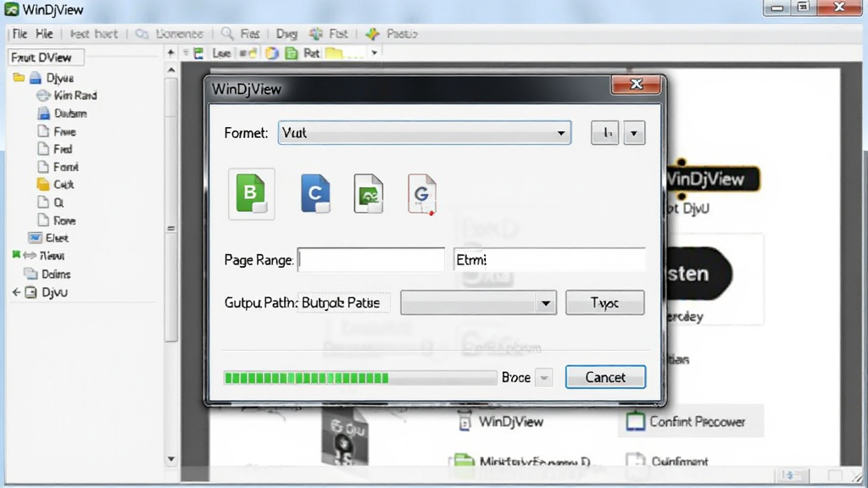Screen dimensions: 868x488
Task: Click the Cancel button
Action: pyautogui.click(x=605, y=377)
